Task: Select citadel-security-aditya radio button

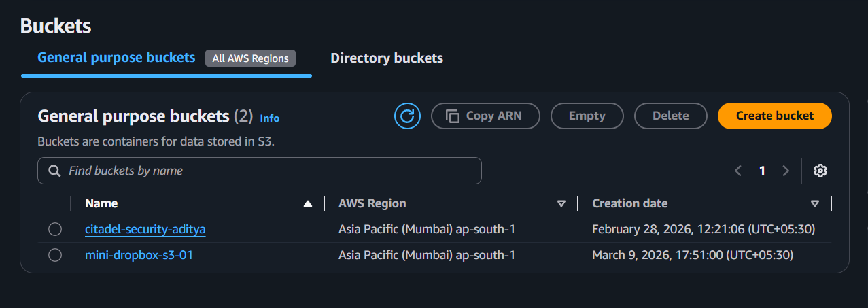Action: [55, 230]
